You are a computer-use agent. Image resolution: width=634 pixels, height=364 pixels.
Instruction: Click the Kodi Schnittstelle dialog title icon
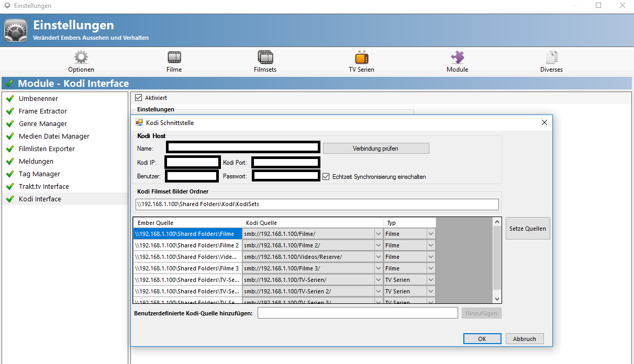pos(139,122)
